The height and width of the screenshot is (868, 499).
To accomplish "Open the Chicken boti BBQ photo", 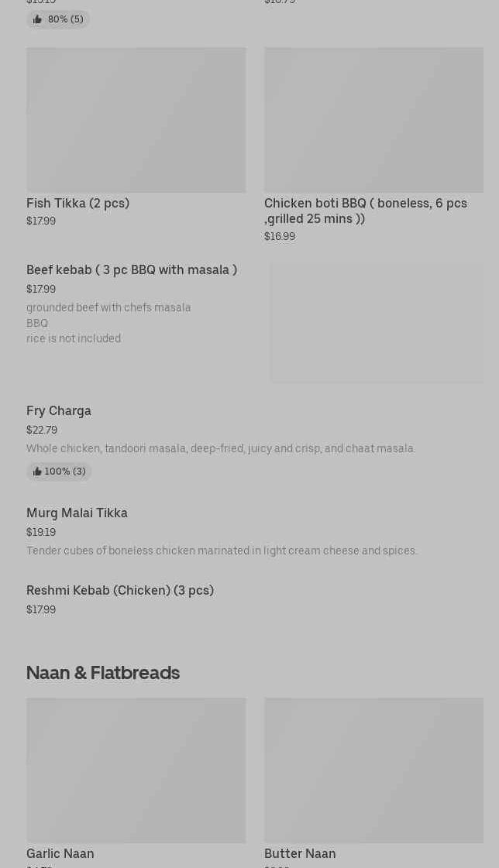I will coord(373,120).
